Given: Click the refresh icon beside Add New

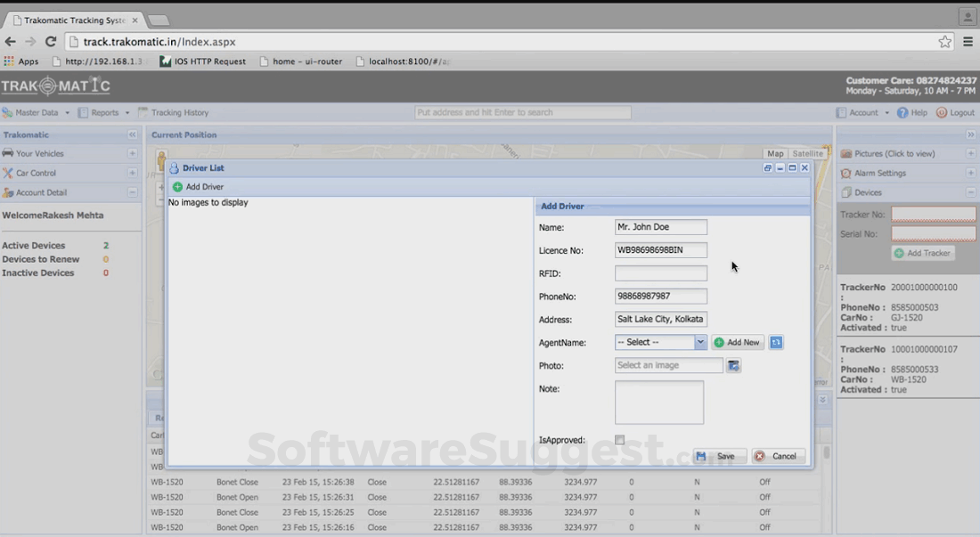Looking at the screenshot, I should 776,342.
